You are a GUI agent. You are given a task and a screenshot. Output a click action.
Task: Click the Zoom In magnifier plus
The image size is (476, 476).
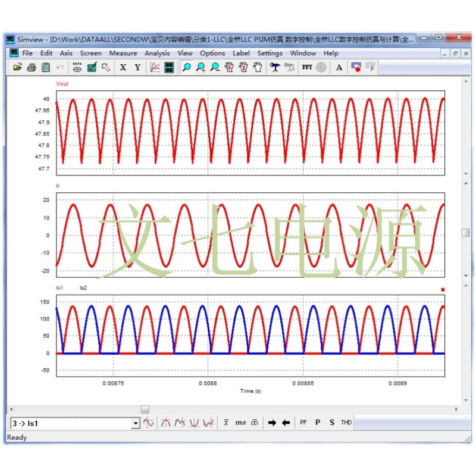click(201, 67)
